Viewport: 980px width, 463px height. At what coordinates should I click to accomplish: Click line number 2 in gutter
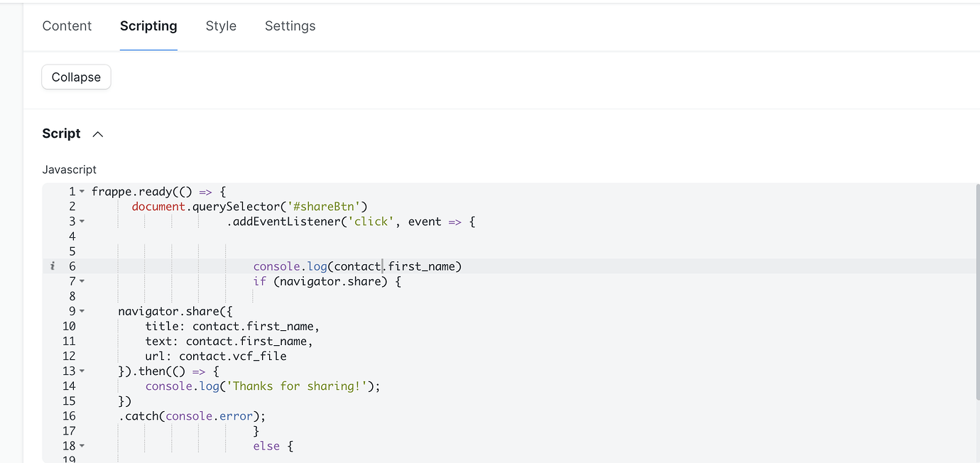(x=72, y=207)
